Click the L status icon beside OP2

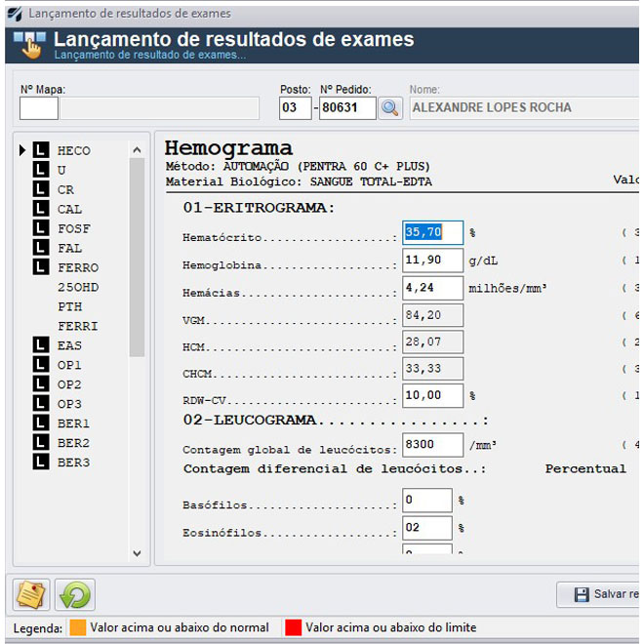pos(41,384)
